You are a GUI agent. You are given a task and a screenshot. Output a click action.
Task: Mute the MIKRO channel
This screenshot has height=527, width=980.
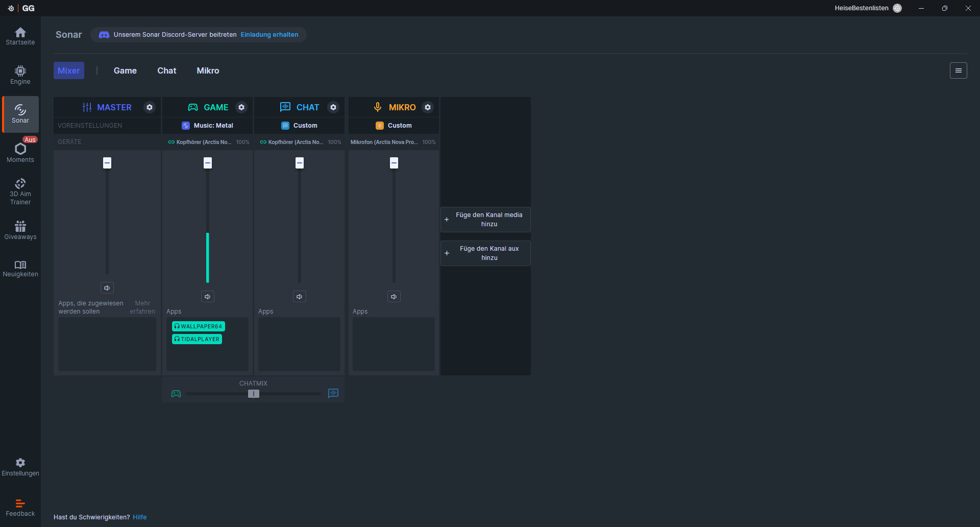click(394, 297)
